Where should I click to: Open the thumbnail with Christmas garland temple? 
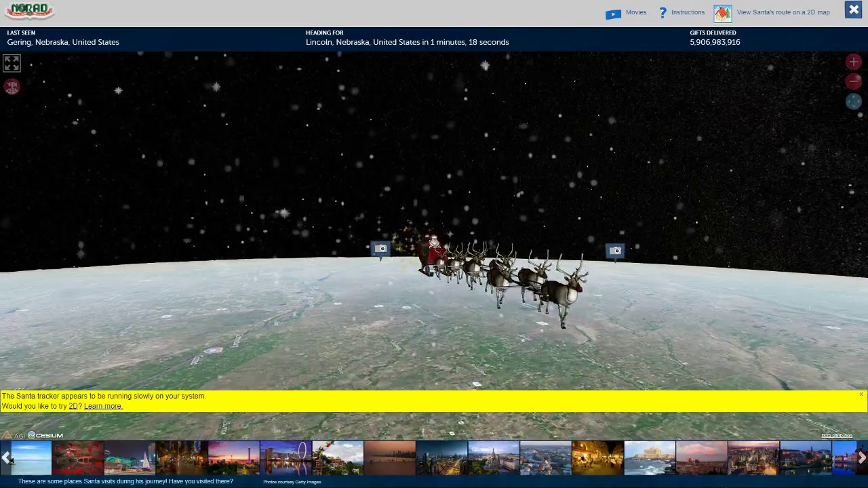[338, 457]
